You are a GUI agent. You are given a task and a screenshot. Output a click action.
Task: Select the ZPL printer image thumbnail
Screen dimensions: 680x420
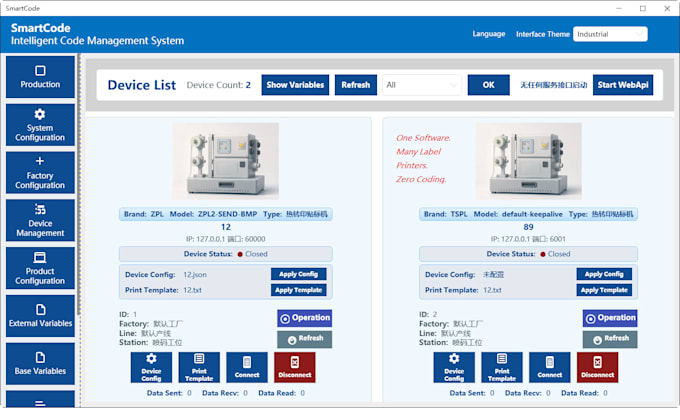[x=226, y=161]
